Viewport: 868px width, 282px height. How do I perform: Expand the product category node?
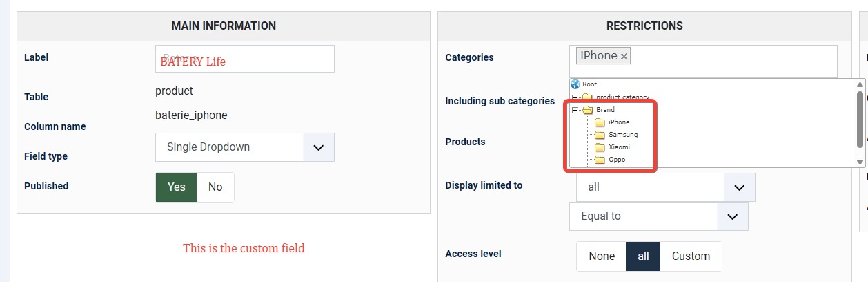coord(575,97)
